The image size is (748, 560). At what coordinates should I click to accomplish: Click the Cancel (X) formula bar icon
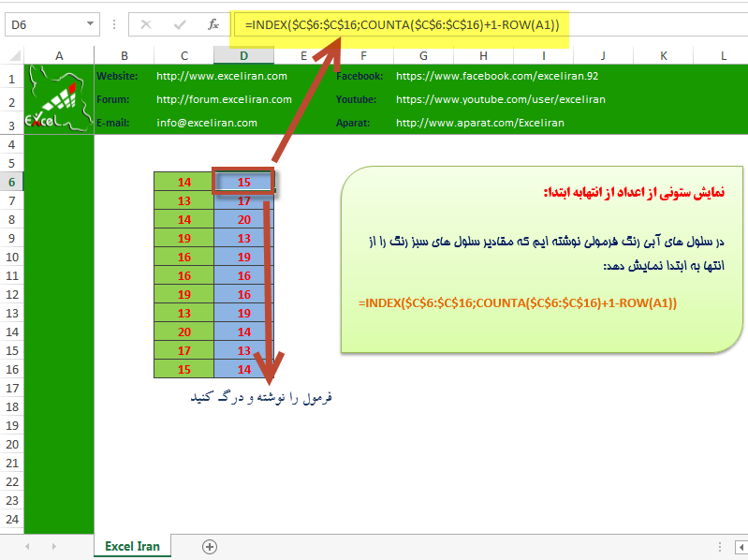pyautogui.click(x=146, y=24)
